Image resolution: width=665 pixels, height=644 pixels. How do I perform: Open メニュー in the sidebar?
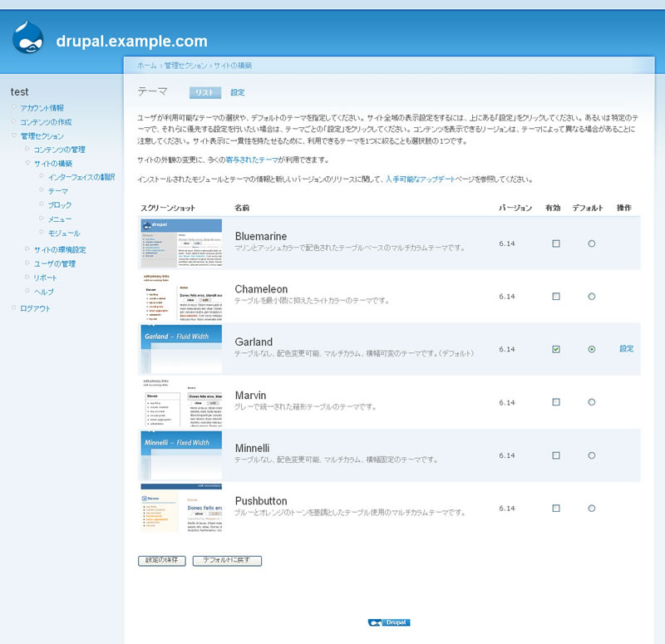(60, 219)
